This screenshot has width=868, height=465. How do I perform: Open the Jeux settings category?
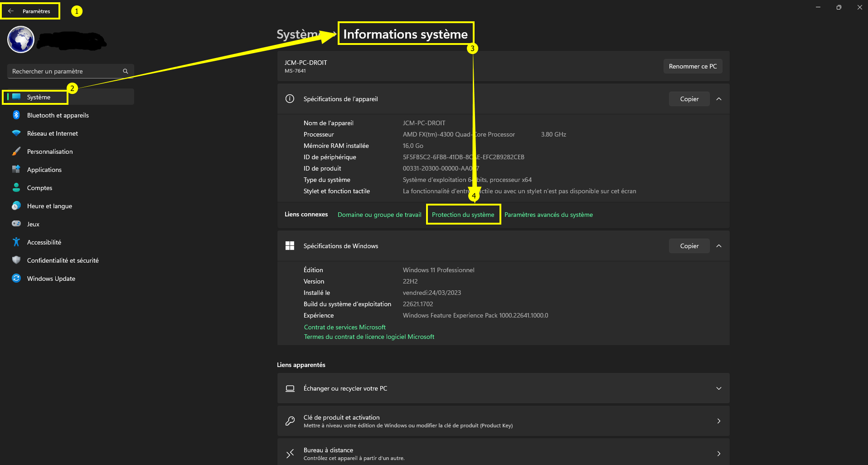(x=33, y=224)
